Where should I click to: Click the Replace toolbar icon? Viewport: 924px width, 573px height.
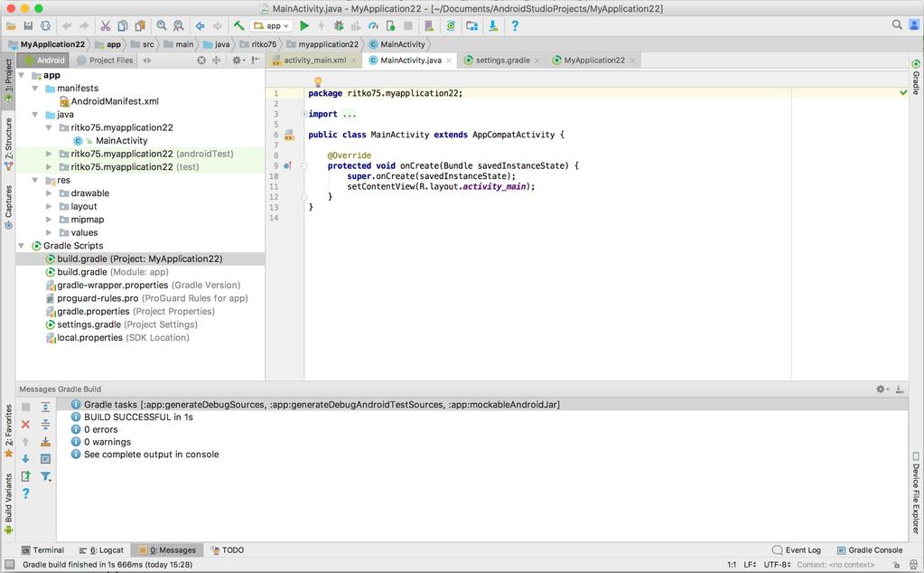(179, 26)
